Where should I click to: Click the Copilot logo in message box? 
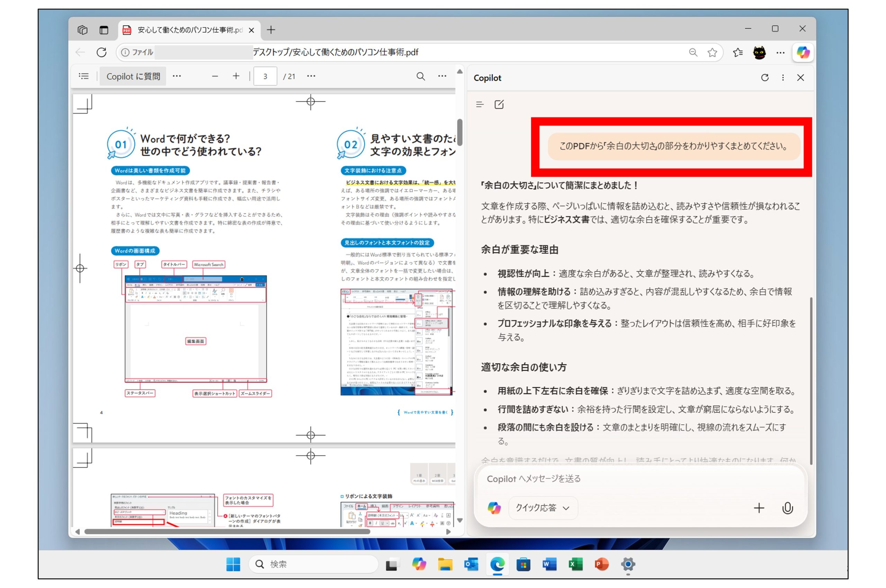coord(494,508)
